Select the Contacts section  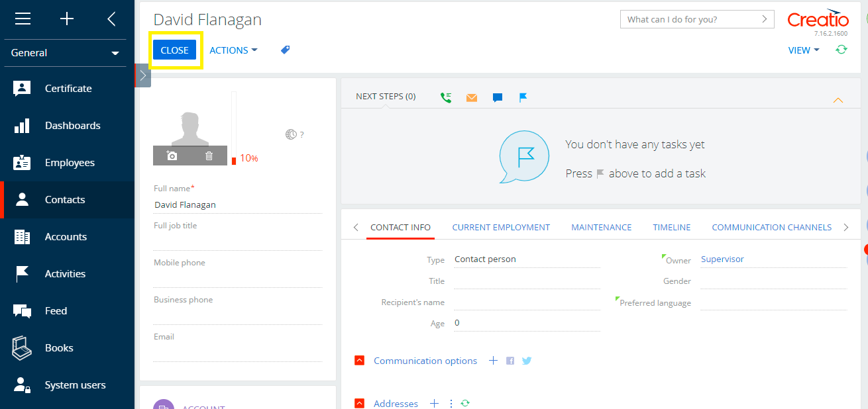67,200
